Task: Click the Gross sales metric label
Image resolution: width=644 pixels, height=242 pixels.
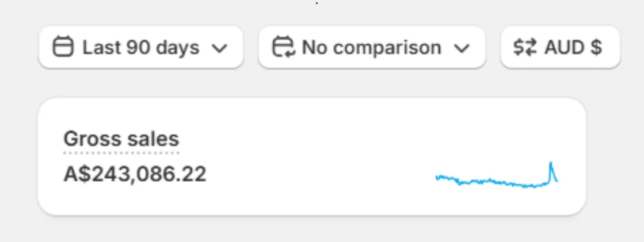Action: point(121,139)
